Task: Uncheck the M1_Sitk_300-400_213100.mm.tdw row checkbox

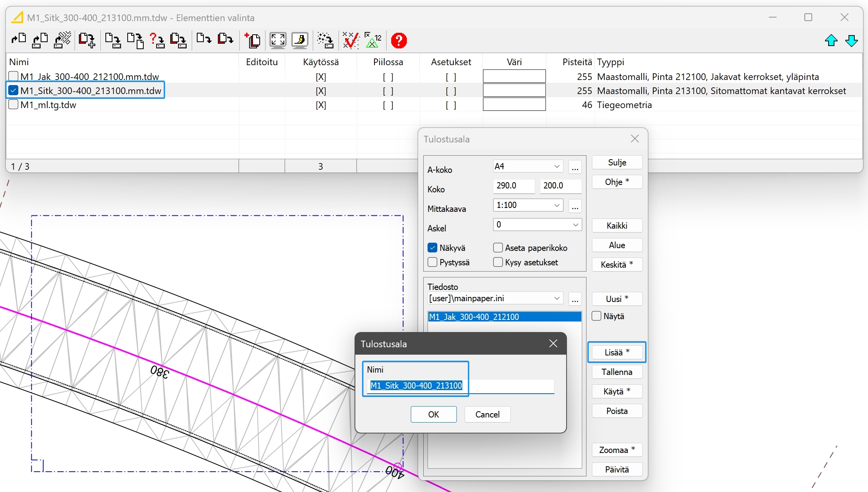Action: tap(13, 91)
